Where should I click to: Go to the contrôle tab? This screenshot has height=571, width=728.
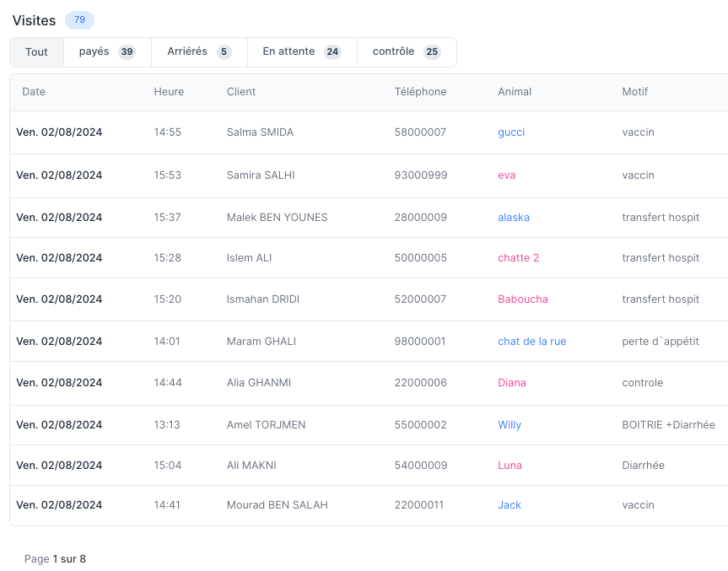pos(406,52)
